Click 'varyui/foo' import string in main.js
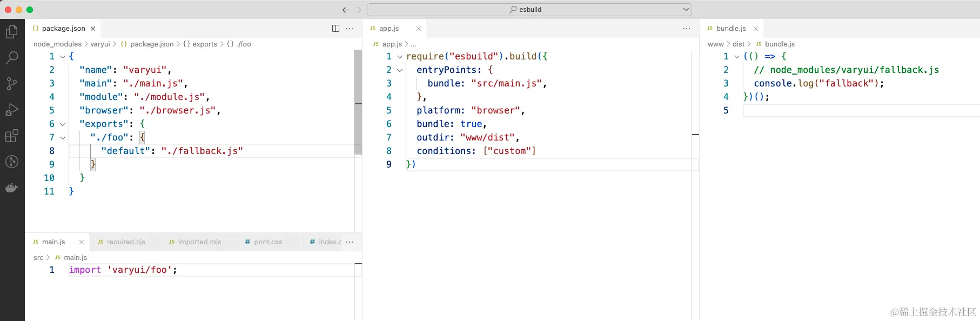Screen dimensions: 980x321 click(139, 270)
